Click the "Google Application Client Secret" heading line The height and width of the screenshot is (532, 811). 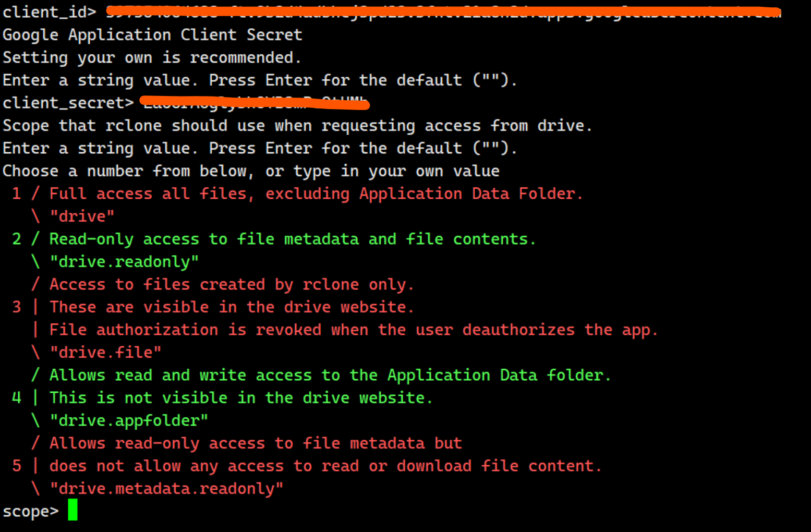(x=152, y=35)
